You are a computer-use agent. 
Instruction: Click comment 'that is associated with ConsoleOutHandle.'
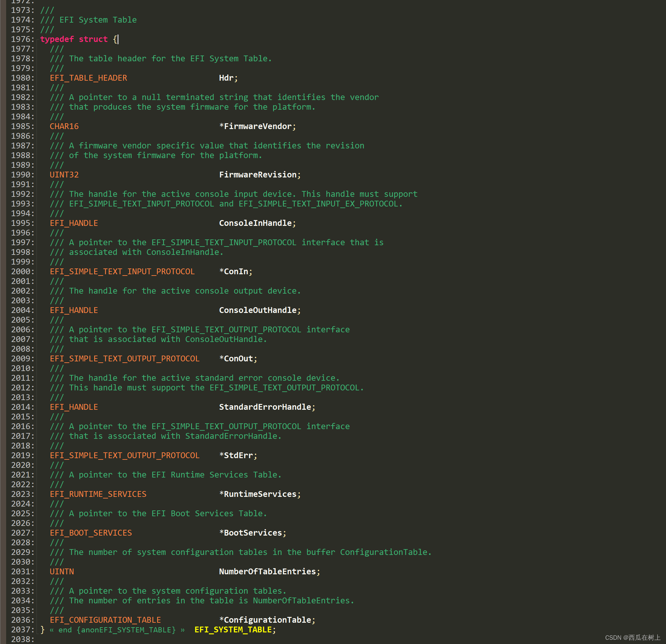click(168, 339)
